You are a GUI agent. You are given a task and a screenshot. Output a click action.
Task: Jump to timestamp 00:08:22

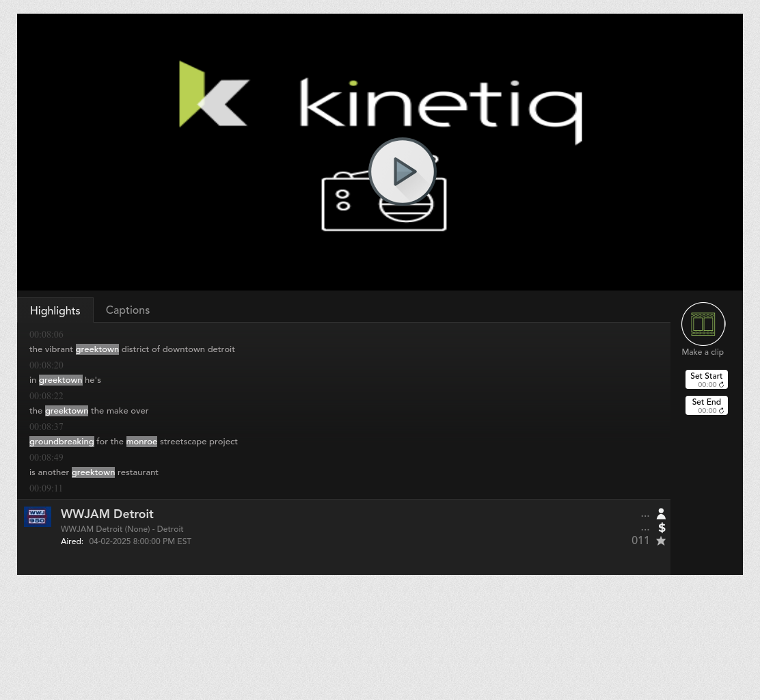[x=46, y=396]
